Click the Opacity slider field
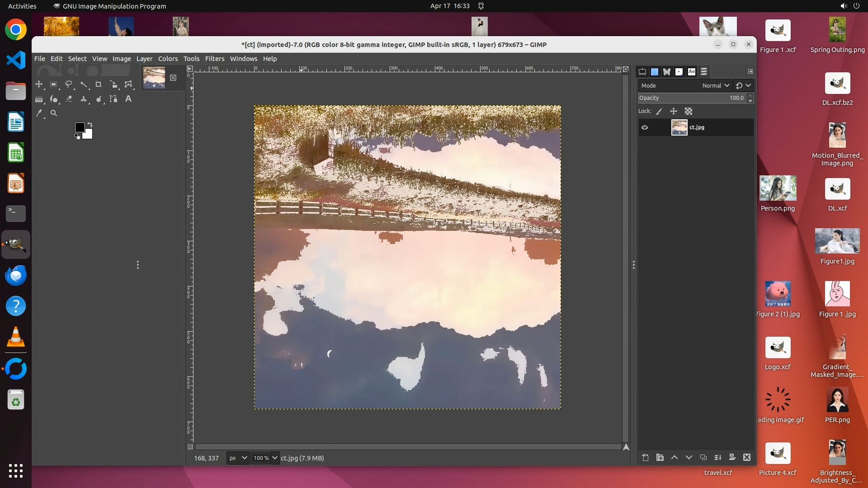Screen dimensions: 868x488 692,98
